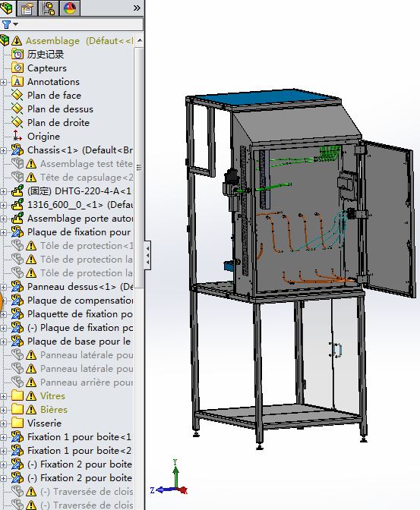Select the Capteurs sensors item
Image resolution: width=420 pixels, height=510 pixels.
(x=47, y=68)
